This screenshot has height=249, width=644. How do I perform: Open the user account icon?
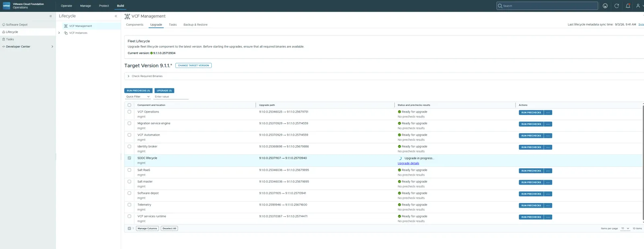pos(638,6)
